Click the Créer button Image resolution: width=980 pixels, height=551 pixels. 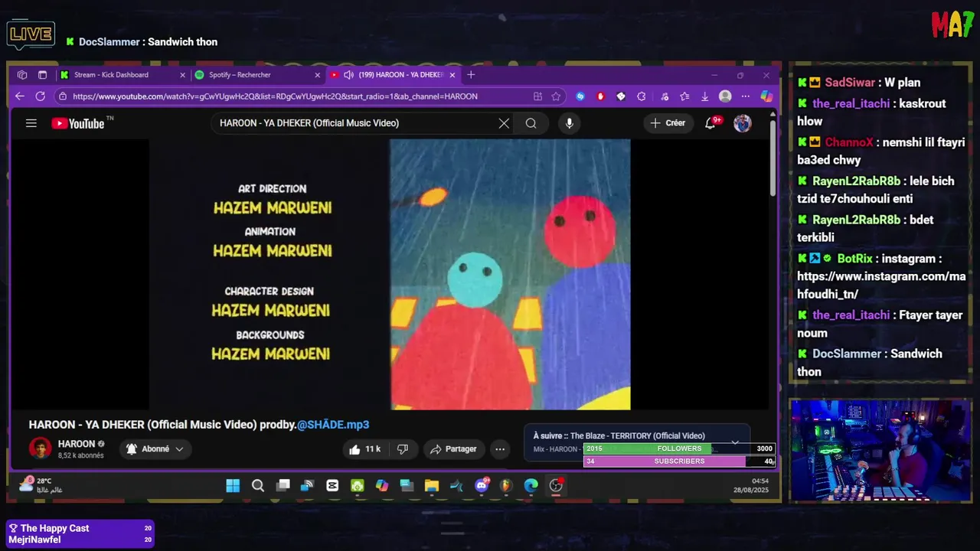point(668,123)
